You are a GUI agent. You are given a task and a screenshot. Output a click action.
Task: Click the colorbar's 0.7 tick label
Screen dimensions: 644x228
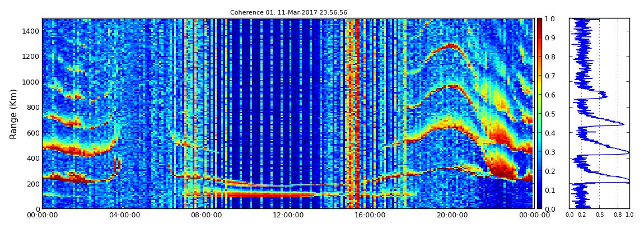coord(549,76)
